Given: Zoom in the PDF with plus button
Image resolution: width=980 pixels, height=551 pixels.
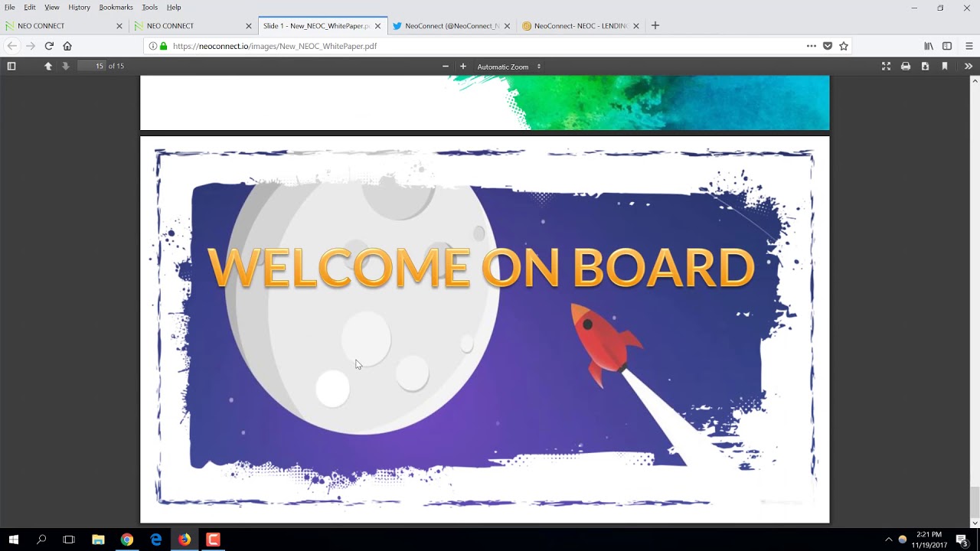Looking at the screenshot, I should click(x=463, y=67).
